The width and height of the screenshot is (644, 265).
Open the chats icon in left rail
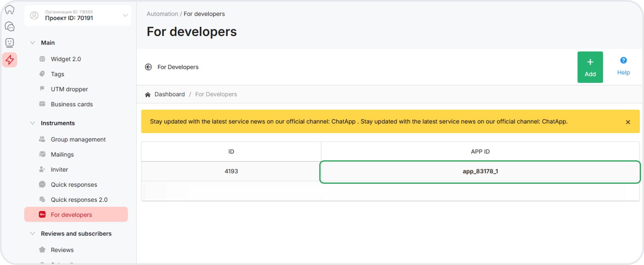[10, 27]
